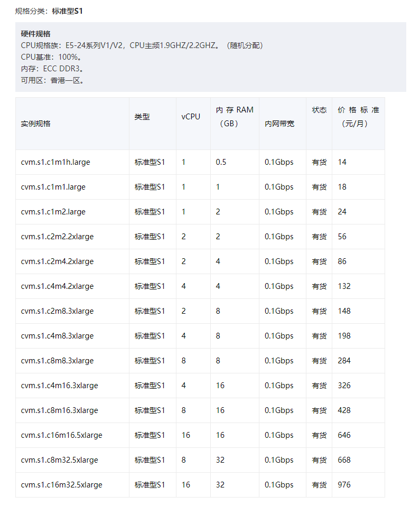Select cvm.s1.c16m32.5xlarge instance name

pos(62,485)
